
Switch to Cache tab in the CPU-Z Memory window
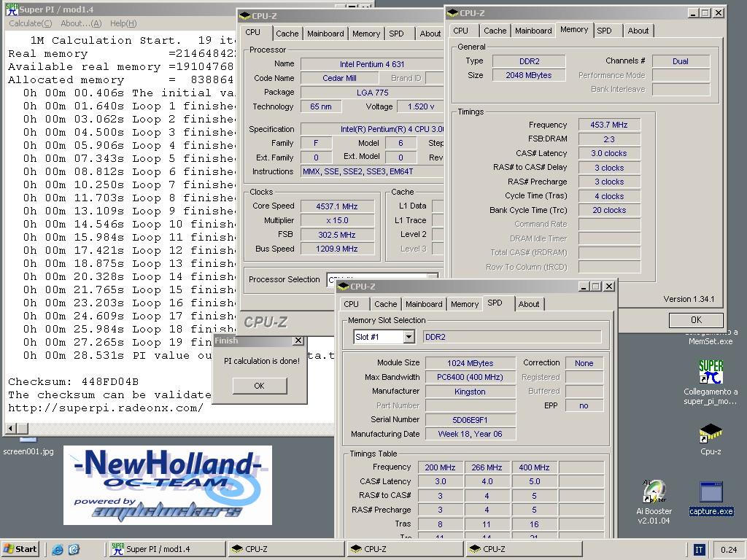point(495,31)
